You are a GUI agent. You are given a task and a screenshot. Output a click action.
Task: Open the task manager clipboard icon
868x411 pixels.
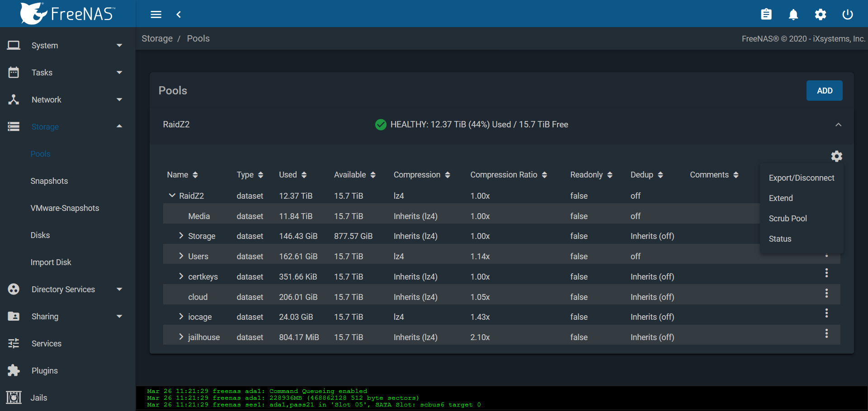click(x=766, y=14)
